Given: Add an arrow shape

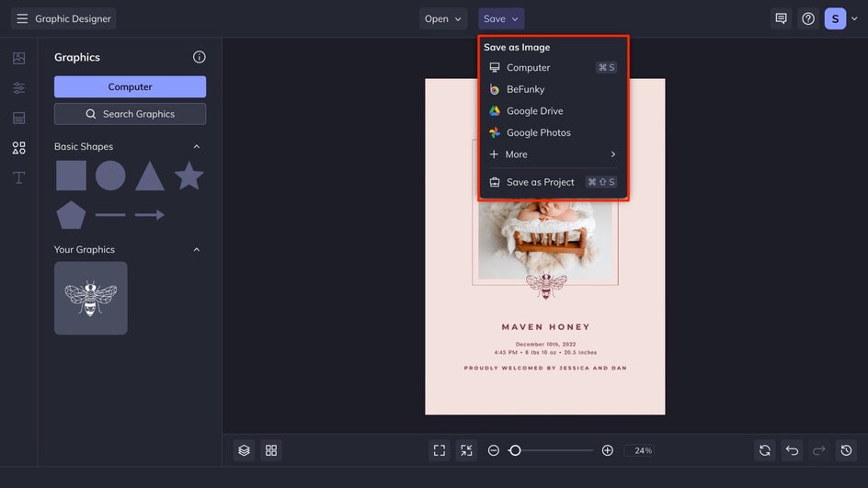Looking at the screenshot, I should pos(150,215).
